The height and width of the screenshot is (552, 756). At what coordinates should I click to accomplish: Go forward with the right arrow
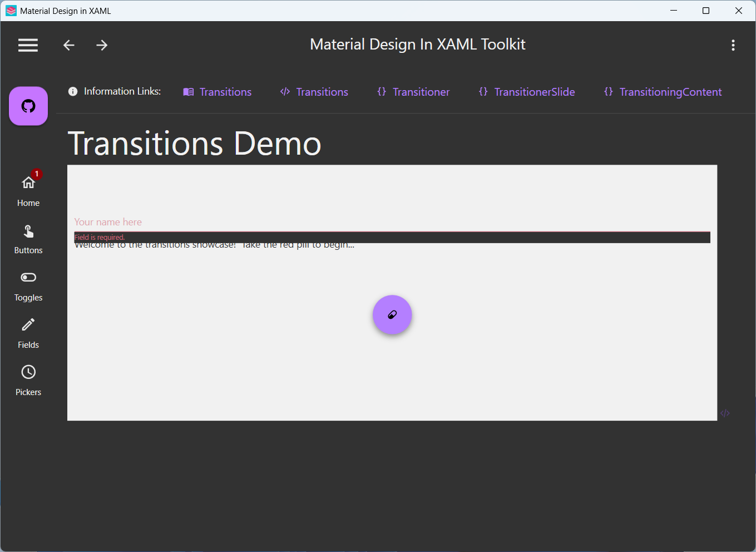(x=102, y=45)
